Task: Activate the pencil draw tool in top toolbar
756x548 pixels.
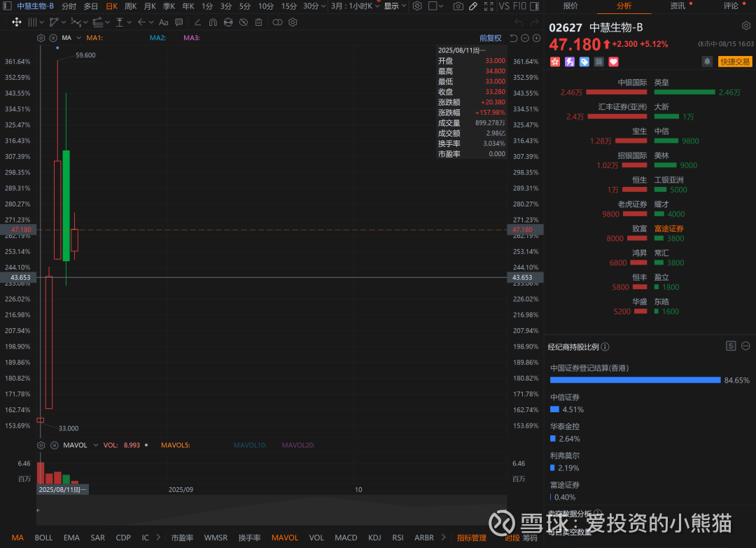Action: click(x=473, y=6)
